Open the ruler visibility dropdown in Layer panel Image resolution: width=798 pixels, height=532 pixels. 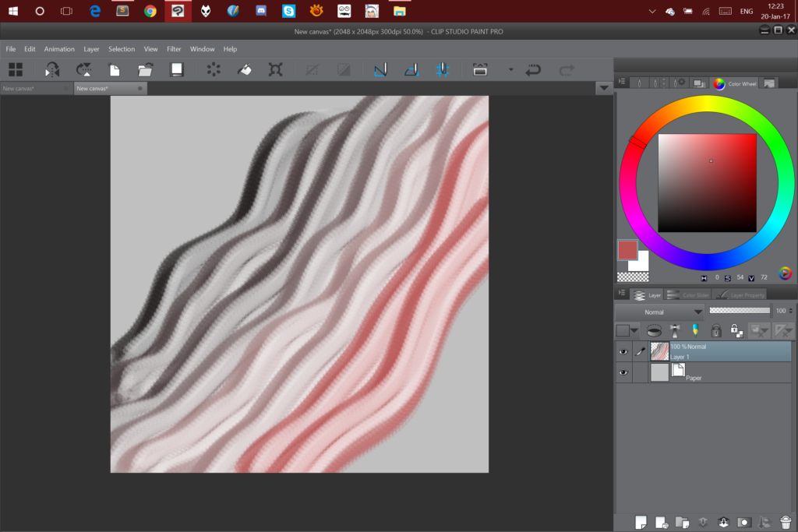point(784,331)
